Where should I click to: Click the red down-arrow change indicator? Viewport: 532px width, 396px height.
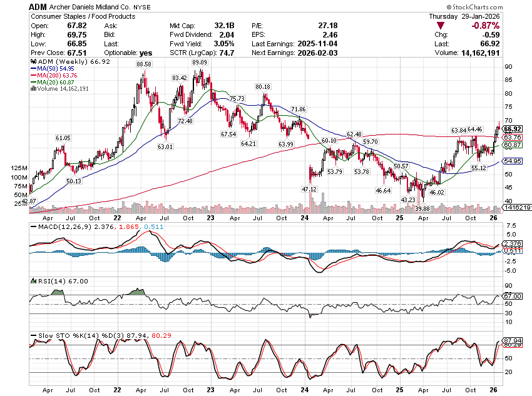441,26
